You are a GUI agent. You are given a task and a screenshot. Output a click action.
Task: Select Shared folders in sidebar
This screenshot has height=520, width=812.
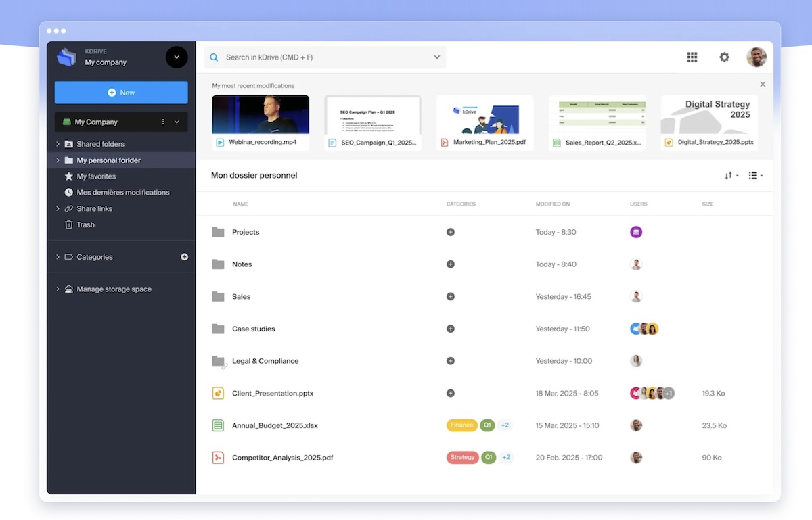[101, 144]
